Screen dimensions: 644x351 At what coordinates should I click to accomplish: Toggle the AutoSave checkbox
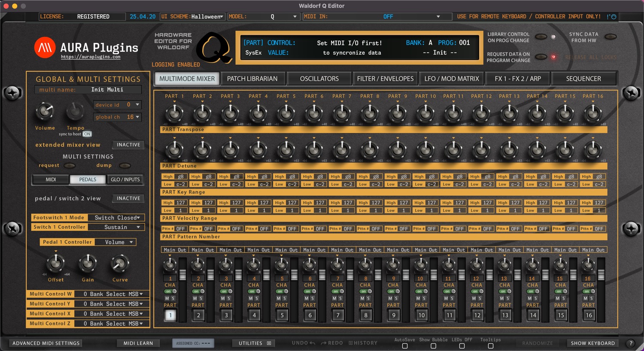[405, 346]
